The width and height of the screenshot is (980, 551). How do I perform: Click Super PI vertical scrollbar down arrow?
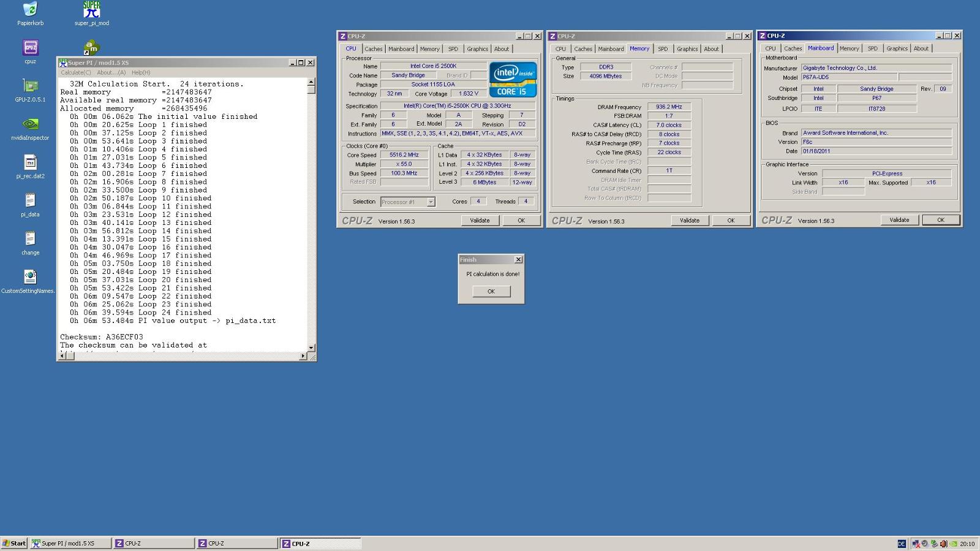311,348
